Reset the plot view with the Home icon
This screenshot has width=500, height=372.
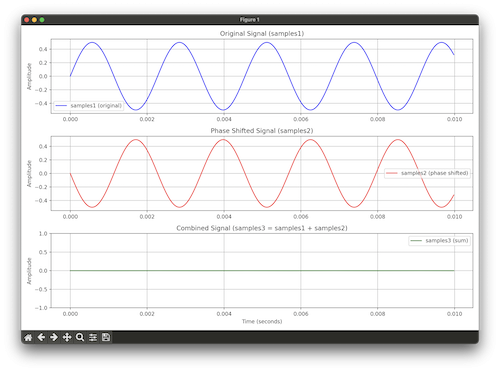[x=28, y=337]
